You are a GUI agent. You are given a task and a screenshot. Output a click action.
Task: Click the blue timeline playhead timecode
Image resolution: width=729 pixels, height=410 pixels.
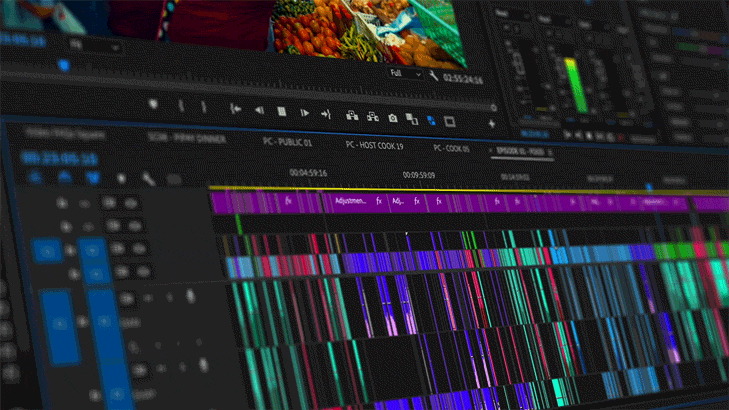click(x=59, y=159)
